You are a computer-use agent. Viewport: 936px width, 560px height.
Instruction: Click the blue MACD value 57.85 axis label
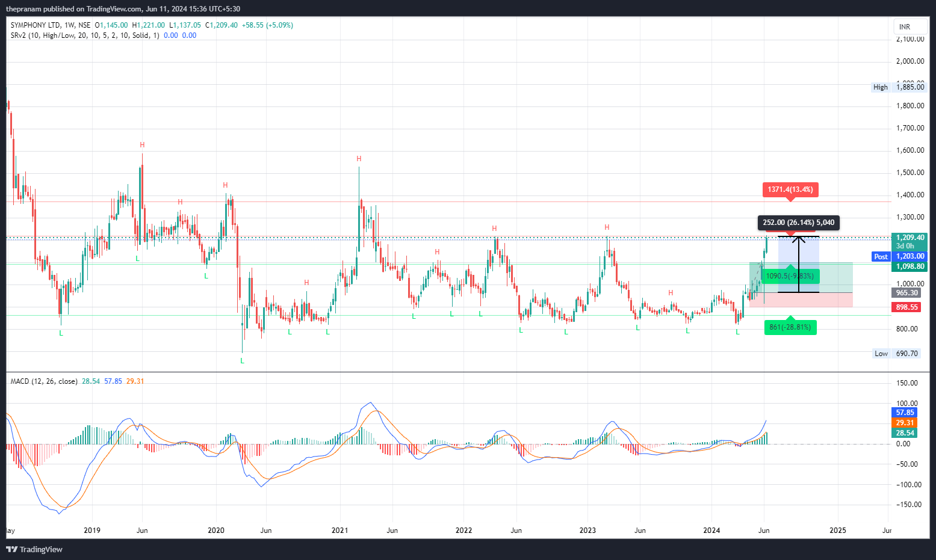(x=905, y=413)
